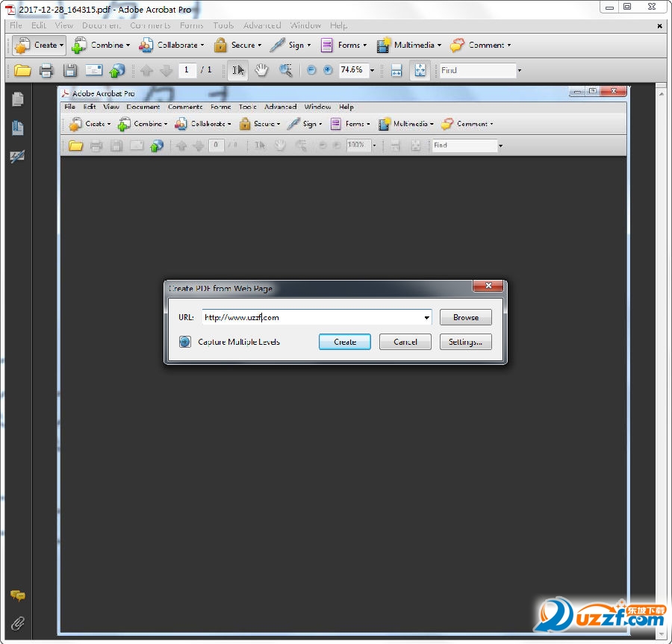The image size is (672, 644).
Task: Click the current page number field
Action: click(187, 70)
